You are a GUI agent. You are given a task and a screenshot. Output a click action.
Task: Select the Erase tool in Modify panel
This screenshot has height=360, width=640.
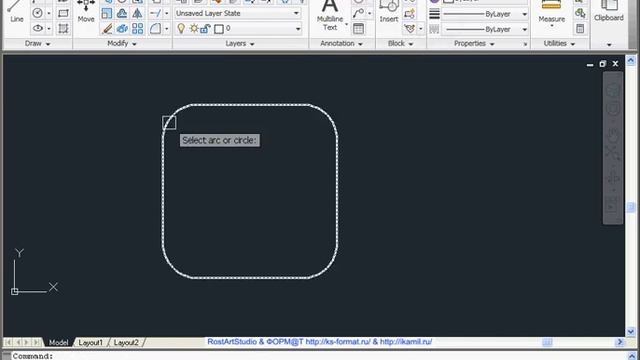(x=107, y=29)
